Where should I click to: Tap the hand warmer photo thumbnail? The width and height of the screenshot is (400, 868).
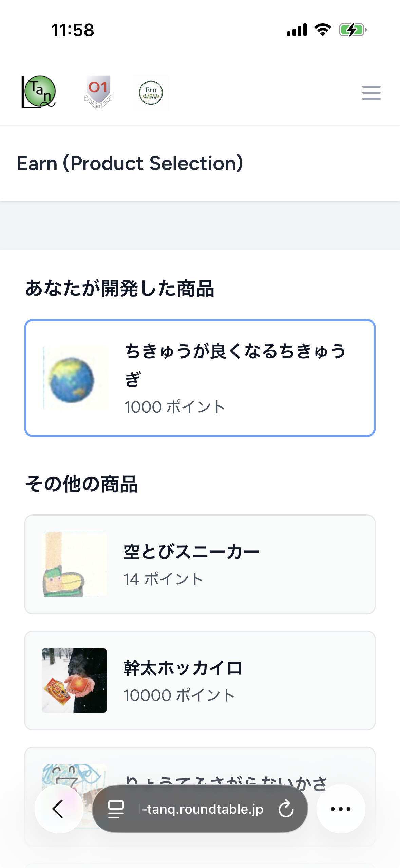click(x=74, y=680)
